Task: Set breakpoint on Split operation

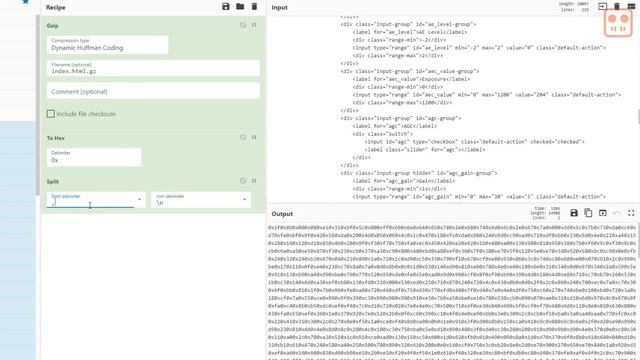Action: 254,181
